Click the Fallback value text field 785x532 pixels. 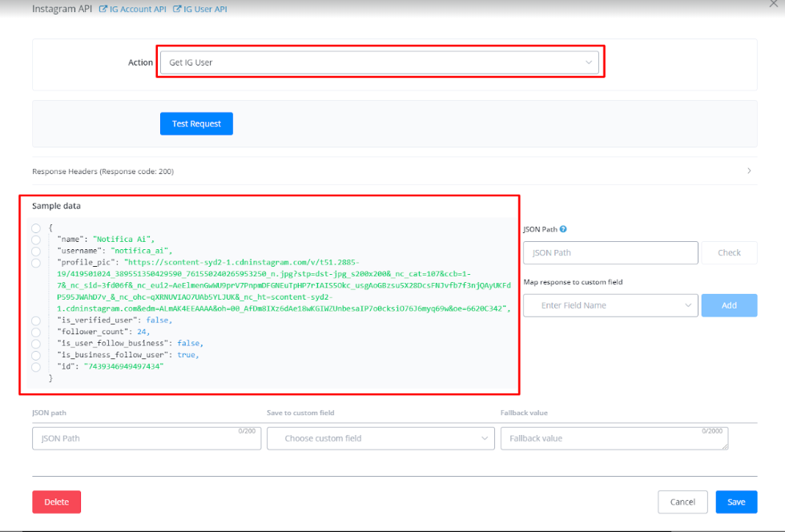coord(614,438)
